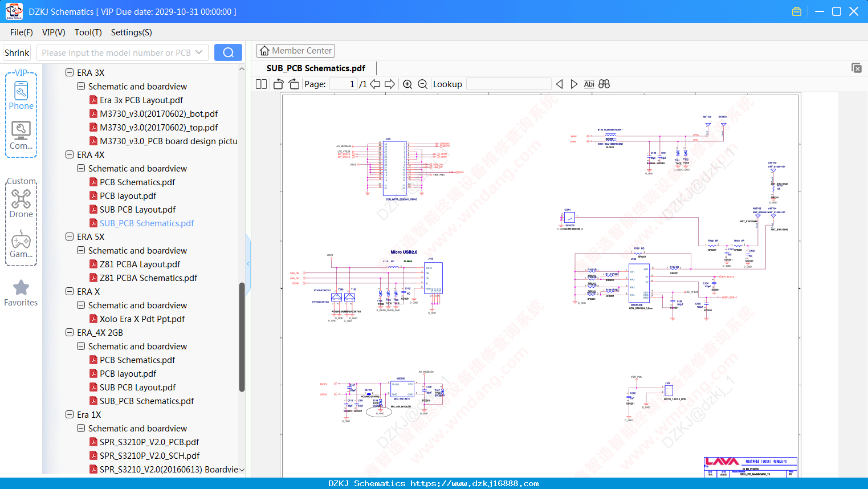Open the Settings(S) menu
The width and height of the screenshot is (868, 489).
132,32
